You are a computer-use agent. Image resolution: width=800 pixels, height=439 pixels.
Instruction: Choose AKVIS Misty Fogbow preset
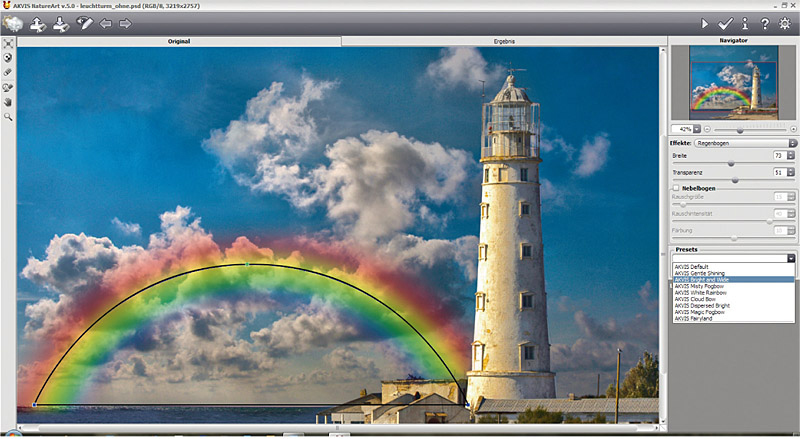pyautogui.click(x=734, y=286)
